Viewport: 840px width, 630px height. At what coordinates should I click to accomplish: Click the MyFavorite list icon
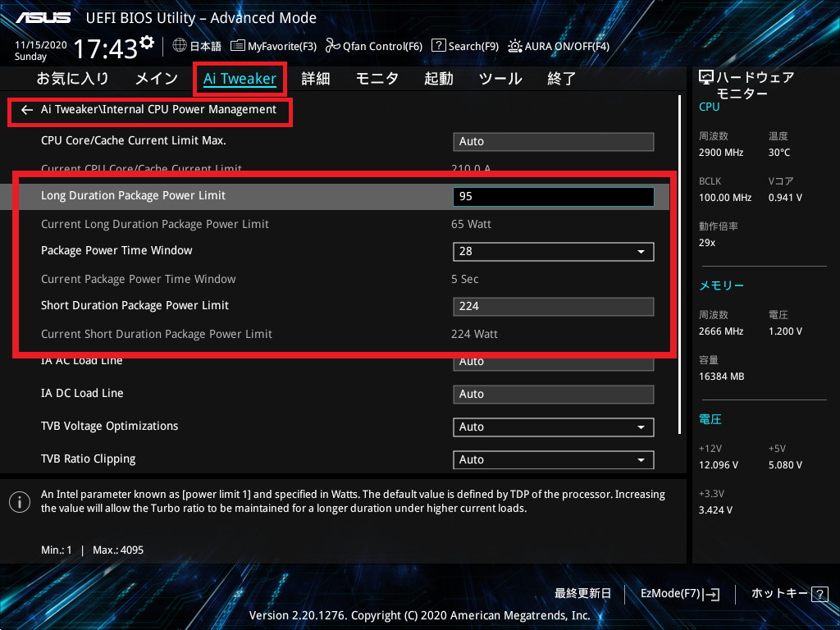click(x=238, y=46)
